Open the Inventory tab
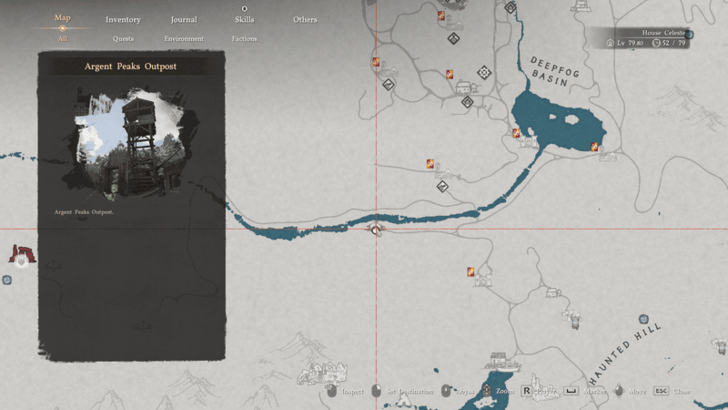Viewport: 728px width, 410px height. pyautogui.click(x=123, y=19)
